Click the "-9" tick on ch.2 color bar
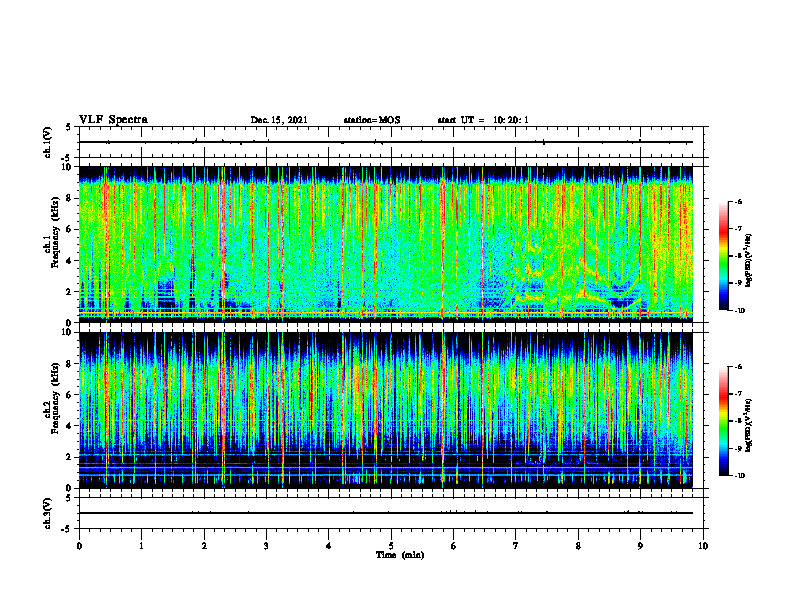This screenshot has width=792, height=612. pyautogui.click(x=738, y=448)
